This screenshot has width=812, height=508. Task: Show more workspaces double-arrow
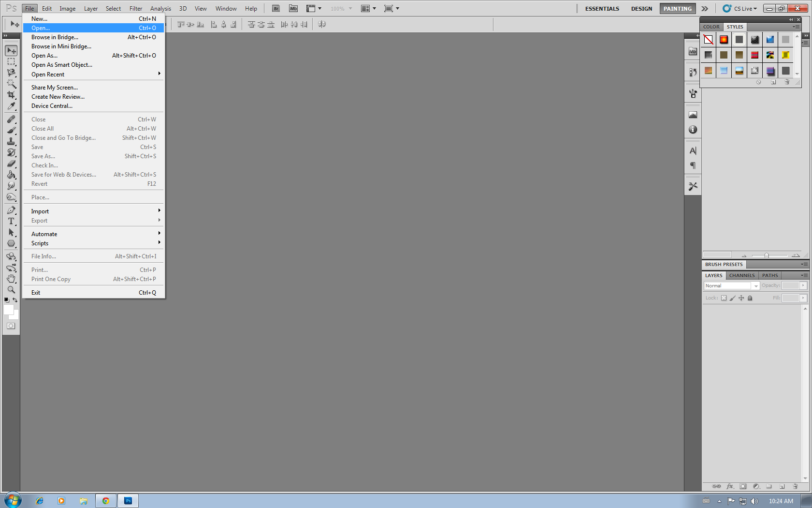tap(705, 9)
